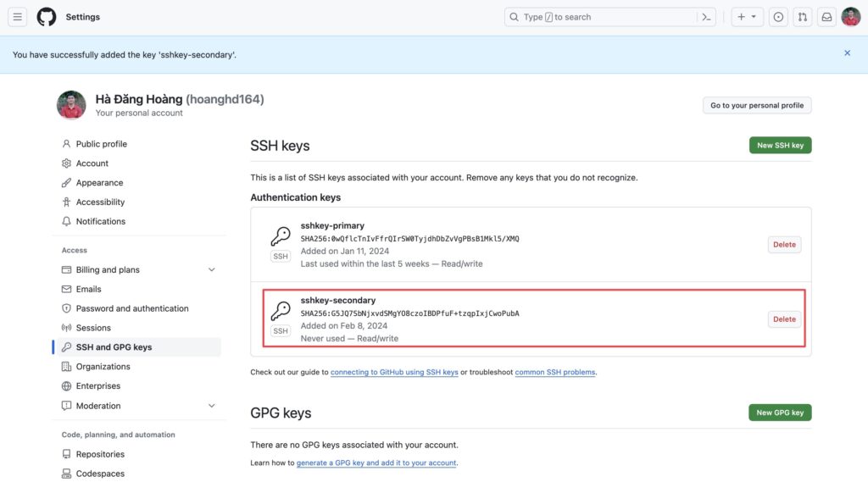Go to your personal profile button
The width and height of the screenshot is (868, 482).
pyautogui.click(x=757, y=105)
